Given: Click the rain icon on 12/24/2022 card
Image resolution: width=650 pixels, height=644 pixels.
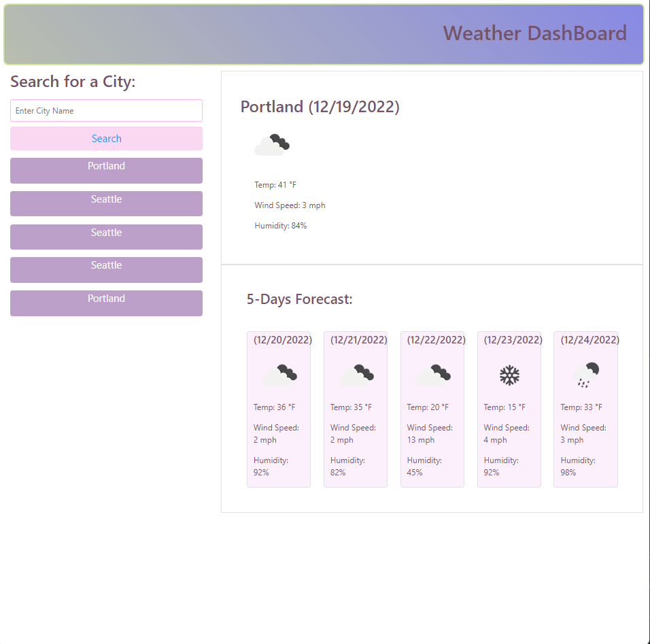Looking at the screenshot, I should [x=586, y=375].
